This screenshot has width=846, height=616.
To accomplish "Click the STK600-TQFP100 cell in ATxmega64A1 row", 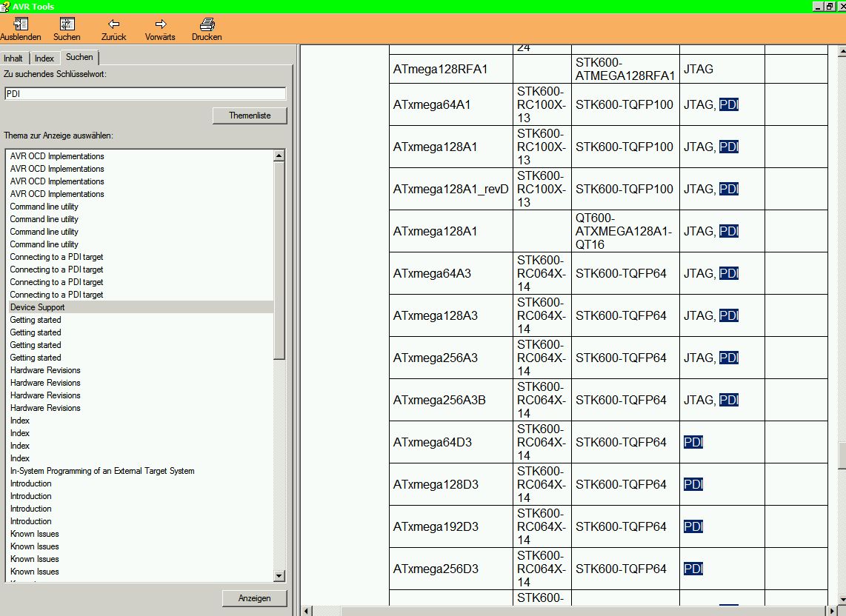I will point(624,104).
